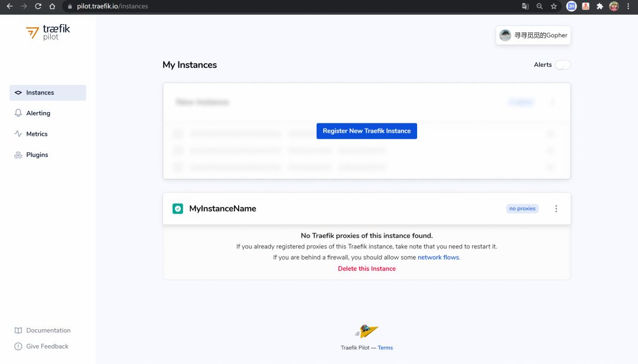Click the Documentation book icon
The width and height of the screenshot is (638, 364).
18,330
